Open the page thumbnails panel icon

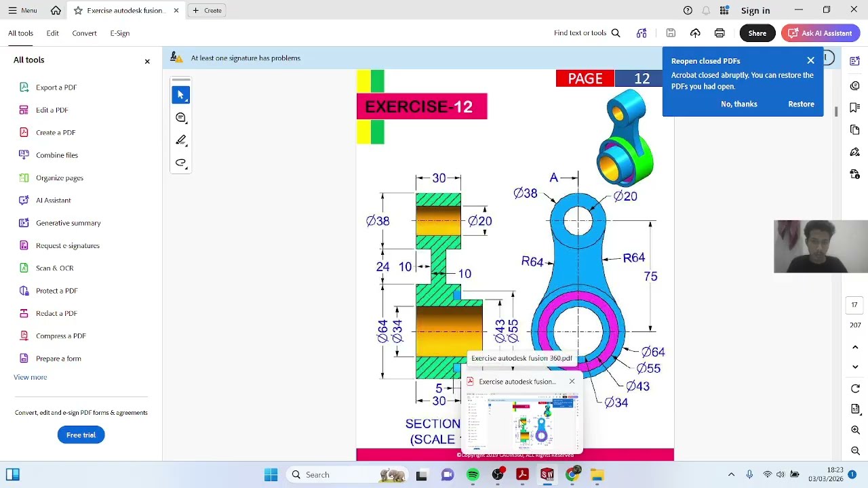click(855, 130)
